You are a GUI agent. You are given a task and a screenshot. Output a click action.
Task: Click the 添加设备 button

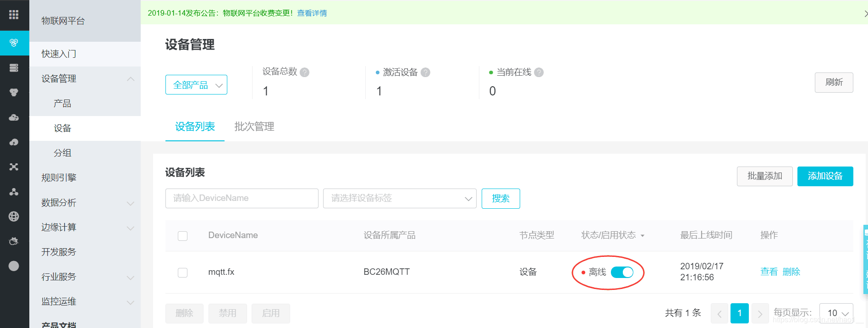pyautogui.click(x=825, y=176)
